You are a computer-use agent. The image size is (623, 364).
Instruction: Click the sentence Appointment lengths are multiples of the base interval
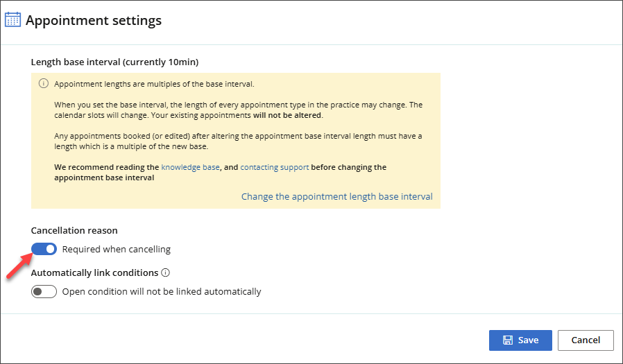point(154,84)
